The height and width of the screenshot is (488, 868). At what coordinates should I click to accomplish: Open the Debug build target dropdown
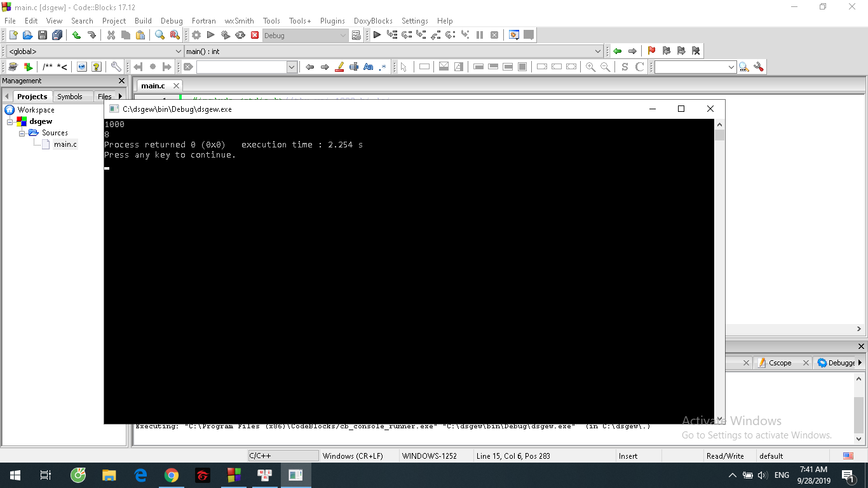[x=342, y=36]
